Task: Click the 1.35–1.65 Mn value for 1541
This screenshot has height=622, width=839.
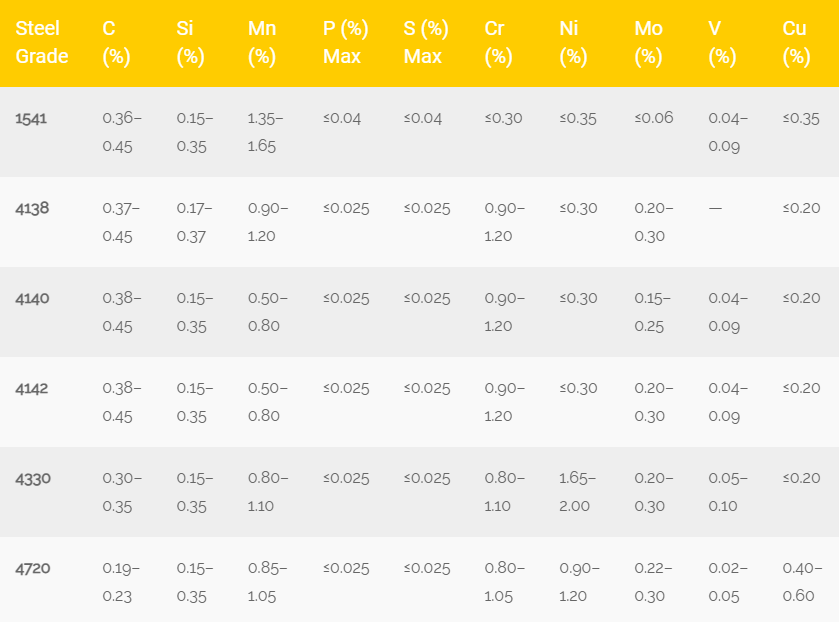Action: tap(265, 132)
